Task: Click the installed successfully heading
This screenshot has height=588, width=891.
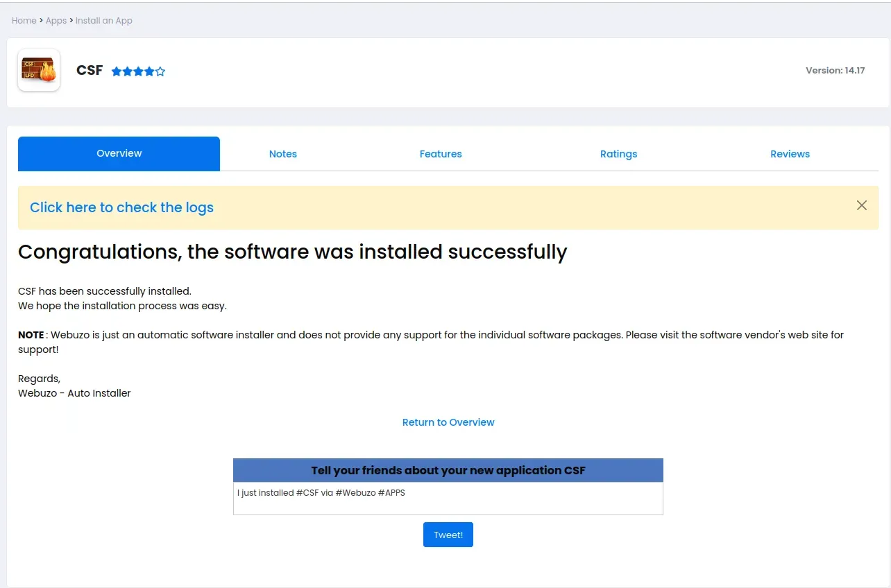Action: [x=292, y=252]
